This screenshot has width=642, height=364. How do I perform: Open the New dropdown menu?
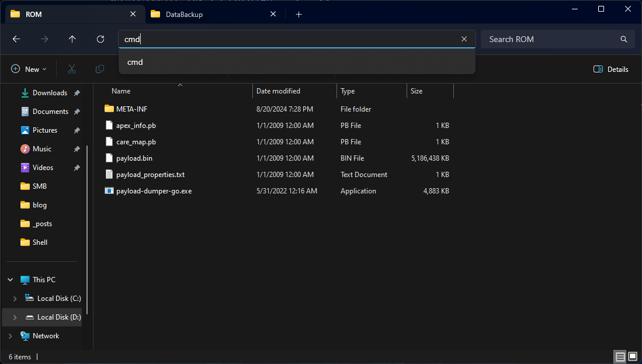click(x=29, y=69)
